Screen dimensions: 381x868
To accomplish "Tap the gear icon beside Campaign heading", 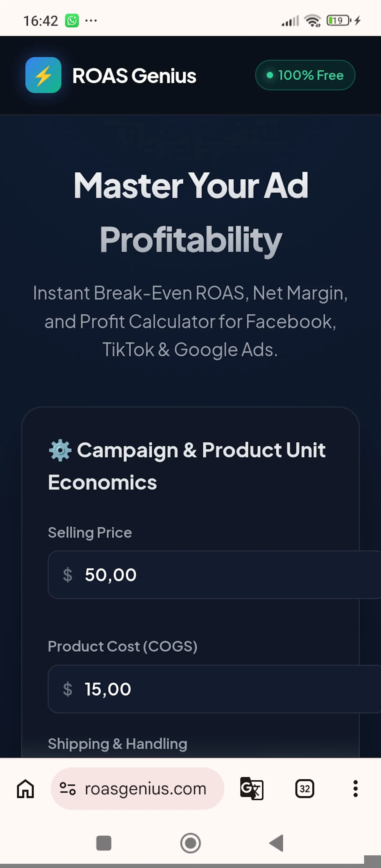I will point(60,450).
